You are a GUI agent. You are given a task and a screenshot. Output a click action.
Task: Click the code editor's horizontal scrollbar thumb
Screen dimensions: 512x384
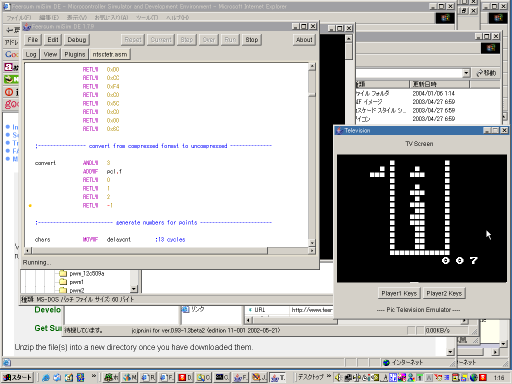150,250
